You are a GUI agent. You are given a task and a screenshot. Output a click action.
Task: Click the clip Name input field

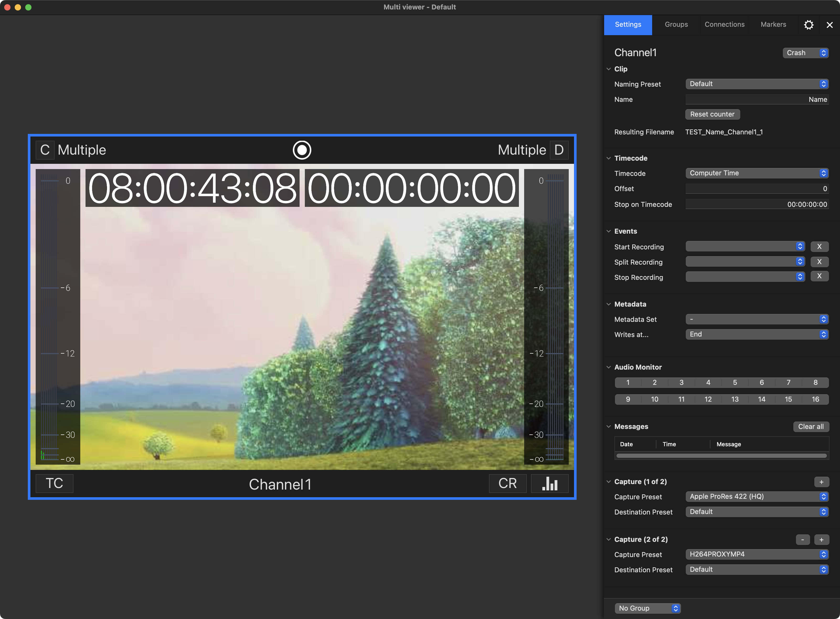click(757, 99)
